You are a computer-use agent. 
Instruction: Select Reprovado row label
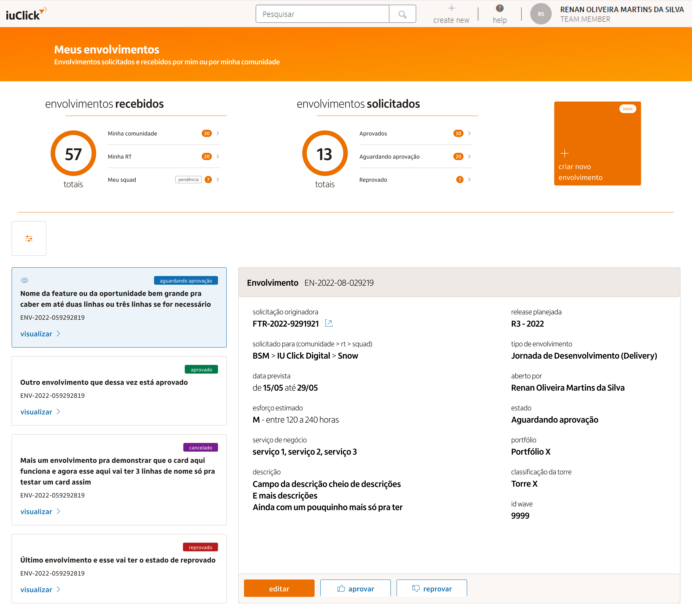pos(373,180)
